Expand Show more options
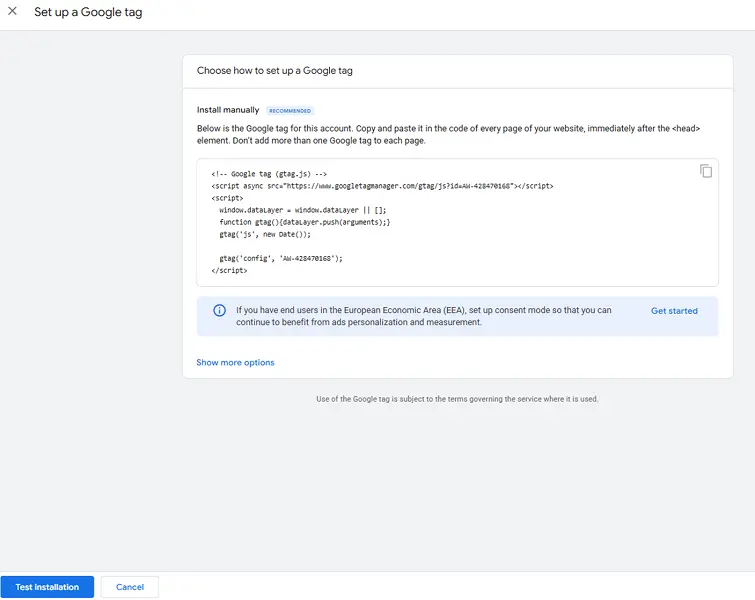 click(235, 363)
